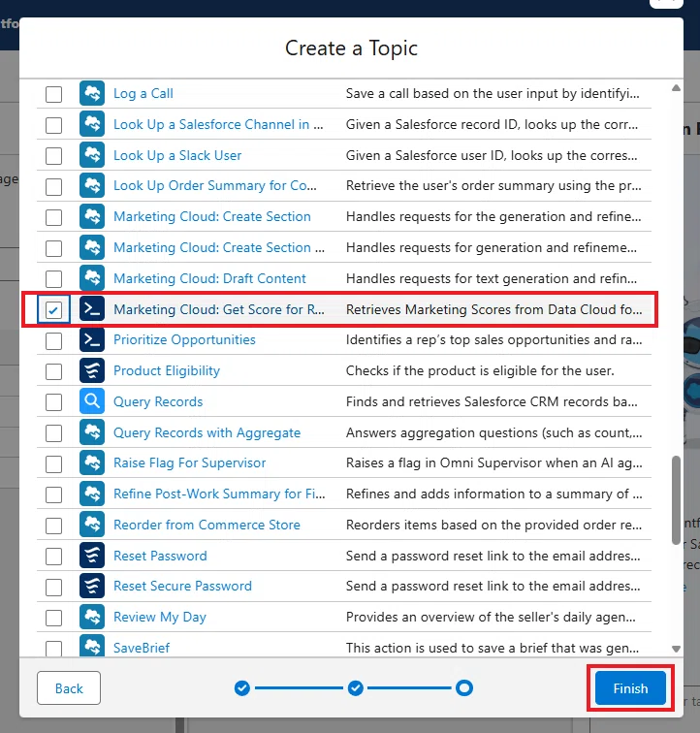Check the Prioritize Opportunities checkbox
Screen dimensions: 700x733
tap(53, 340)
